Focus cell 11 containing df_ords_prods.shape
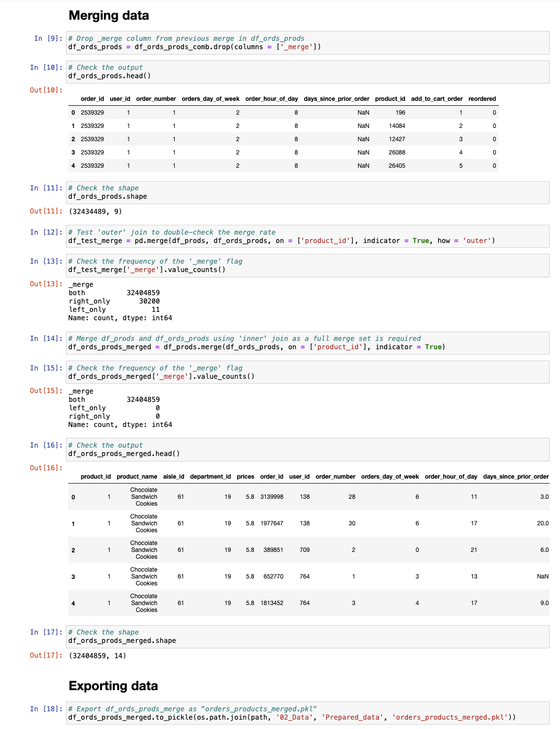 pyautogui.click(x=308, y=192)
